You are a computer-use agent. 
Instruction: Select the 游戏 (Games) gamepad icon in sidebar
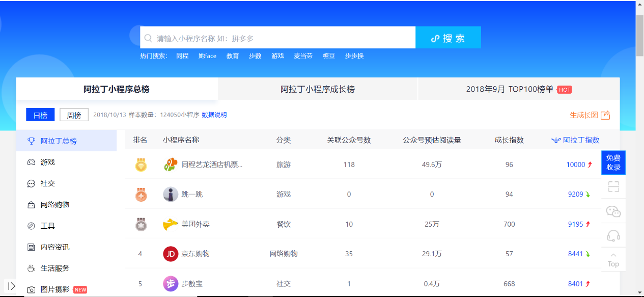[31, 162]
